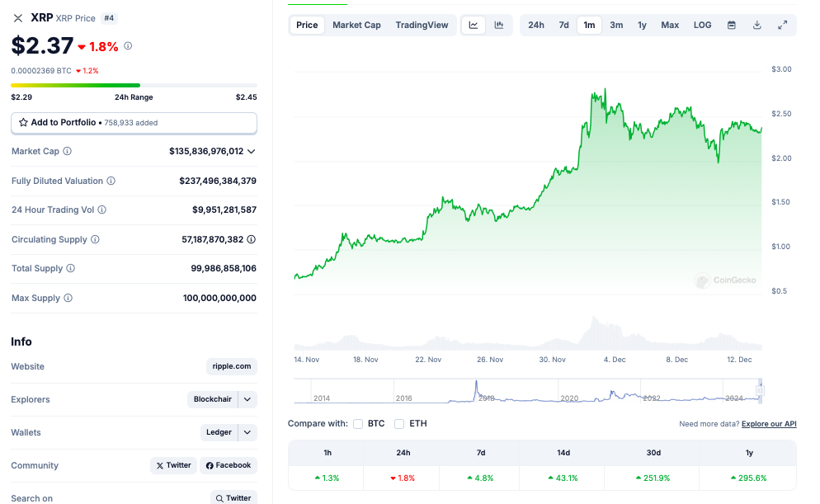820x504 pixels.
Task: Switch to candlestick chart icon
Action: (499, 25)
